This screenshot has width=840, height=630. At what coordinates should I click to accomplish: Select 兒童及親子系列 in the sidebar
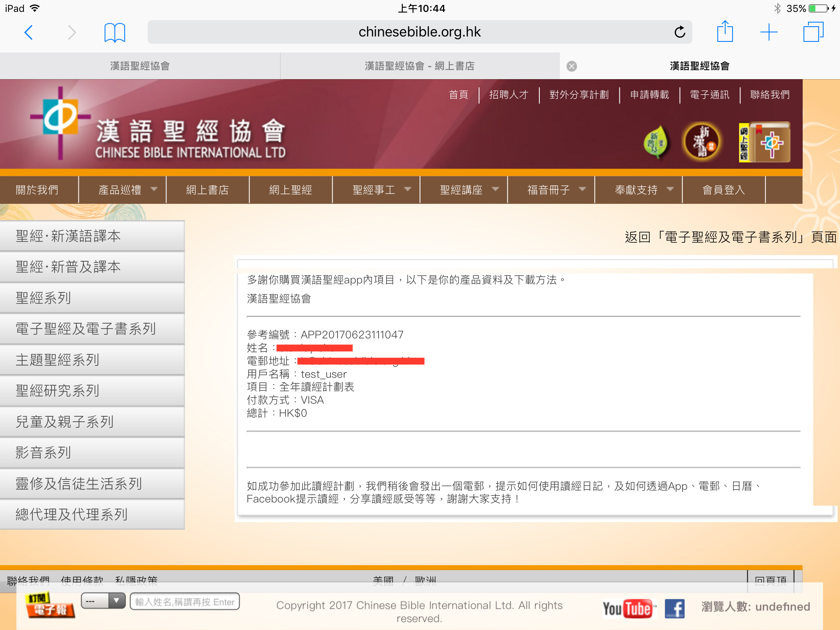pyautogui.click(x=92, y=422)
